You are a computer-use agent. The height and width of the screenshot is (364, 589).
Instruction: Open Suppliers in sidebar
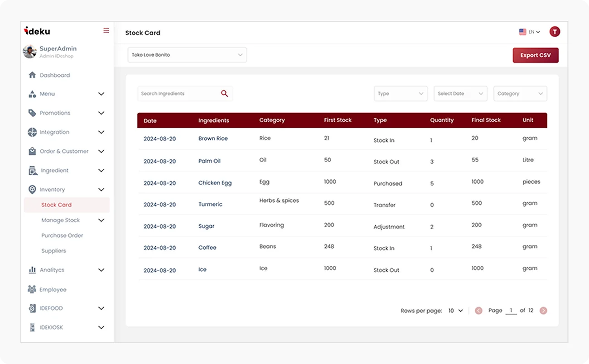53,251
